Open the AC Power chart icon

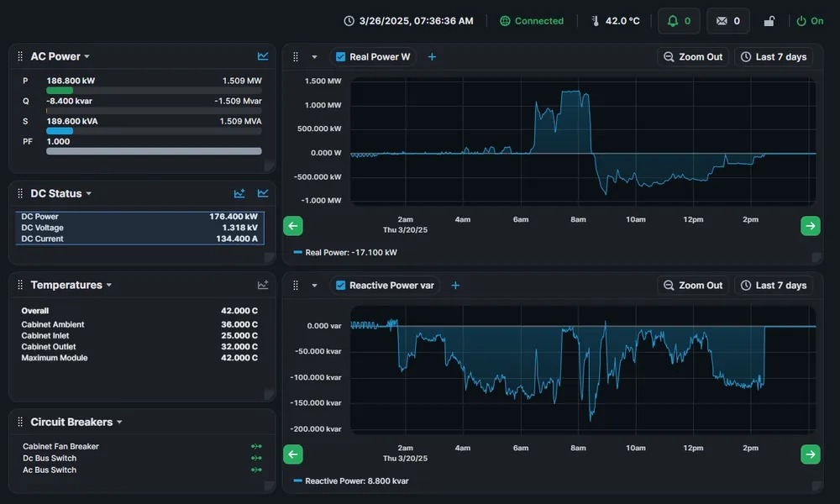262,56
